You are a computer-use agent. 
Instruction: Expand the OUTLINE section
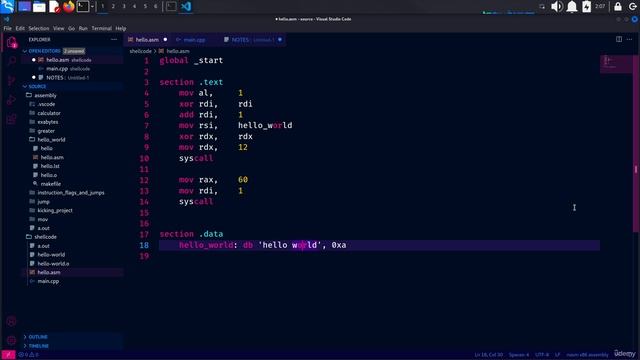tap(73, 337)
